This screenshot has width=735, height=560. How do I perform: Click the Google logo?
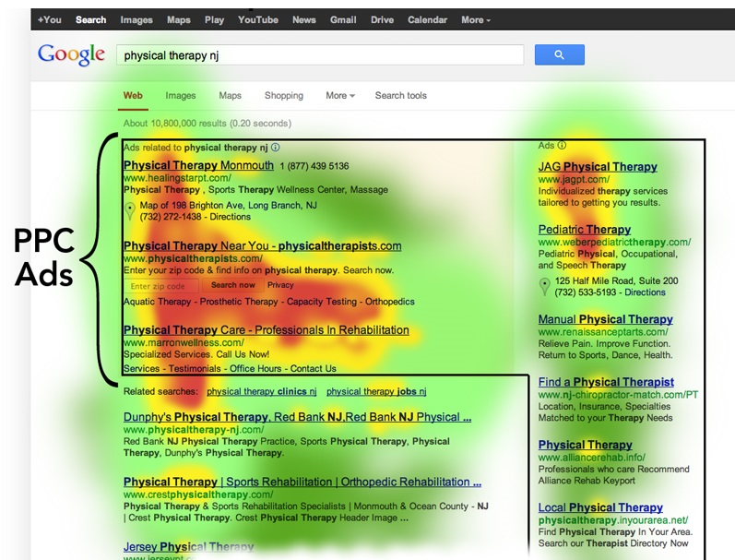[71, 54]
